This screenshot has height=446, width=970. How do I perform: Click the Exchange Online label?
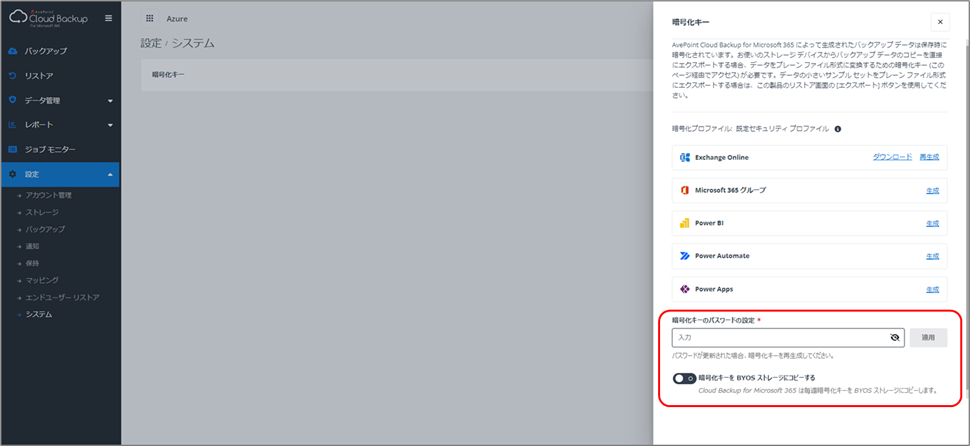[x=721, y=158]
